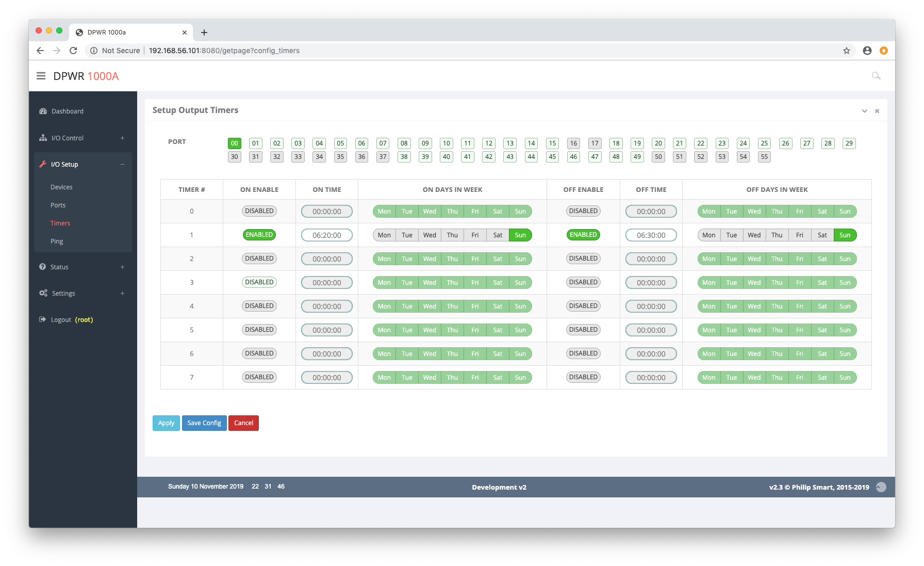Click the search magnifier icon
The image size is (924, 566).
pyautogui.click(x=876, y=76)
